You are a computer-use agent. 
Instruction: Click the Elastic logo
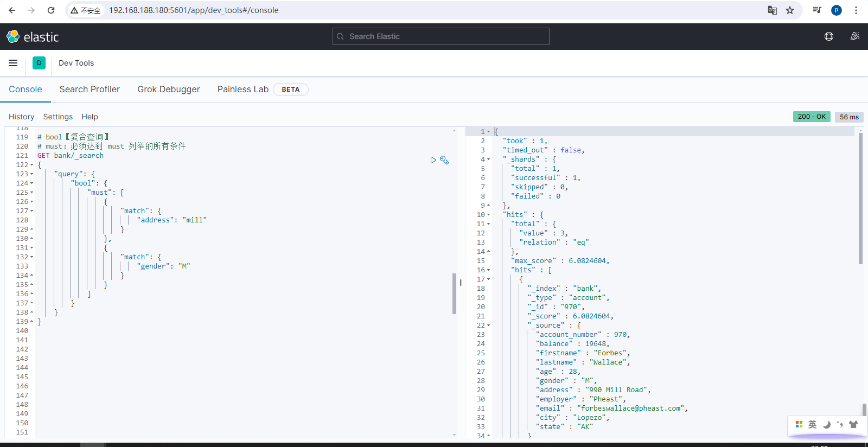point(33,37)
